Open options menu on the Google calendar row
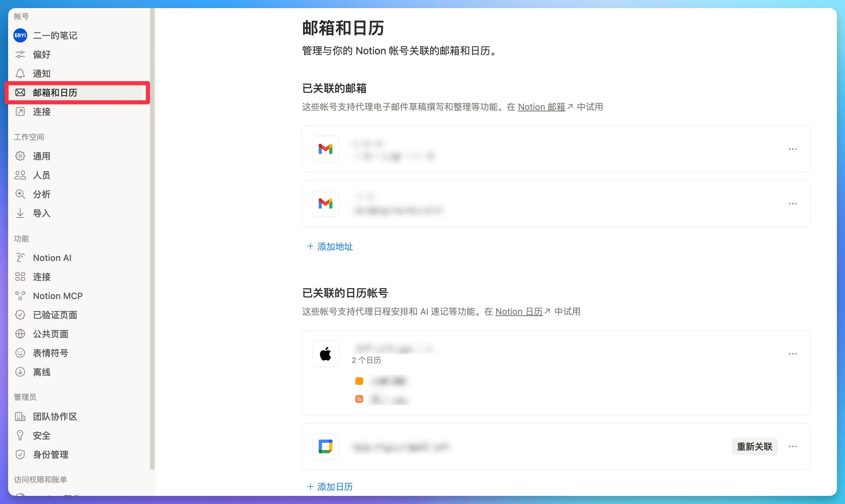This screenshot has height=504, width=845. coord(793,446)
